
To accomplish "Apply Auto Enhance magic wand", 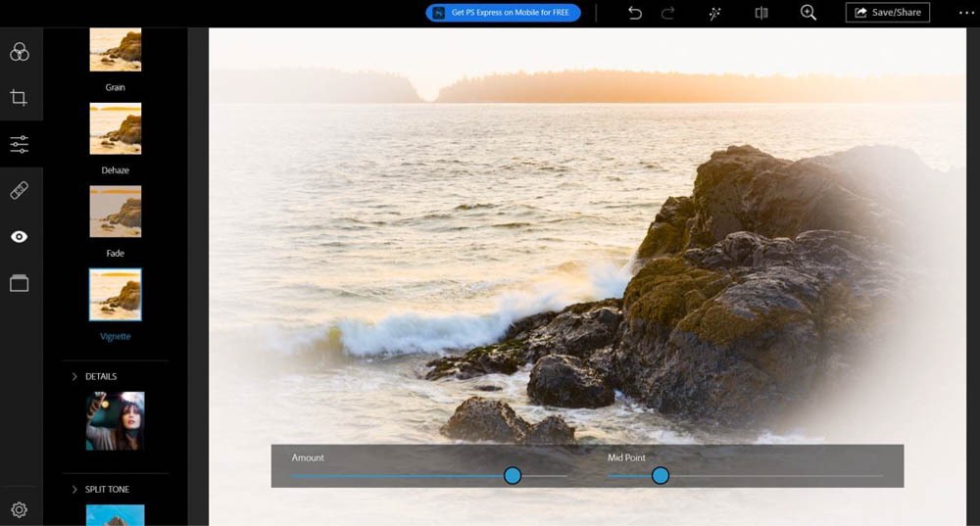I will click(x=715, y=13).
